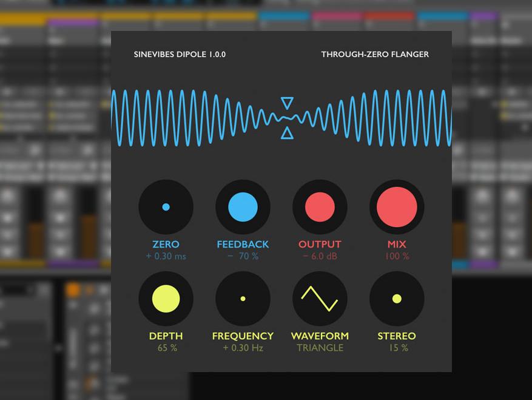
Task: Click the TRIANGLE waveform value
Action: tap(320, 348)
